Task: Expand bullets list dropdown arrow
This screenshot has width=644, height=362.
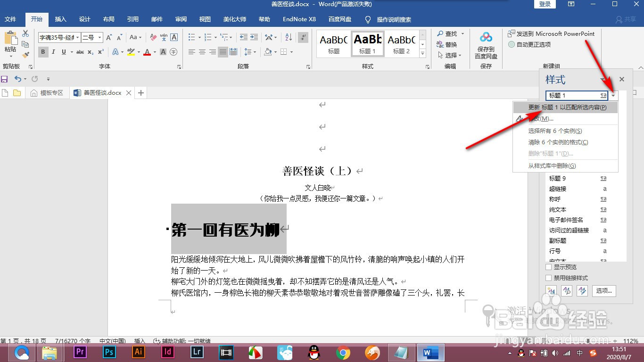Action: coord(199,37)
